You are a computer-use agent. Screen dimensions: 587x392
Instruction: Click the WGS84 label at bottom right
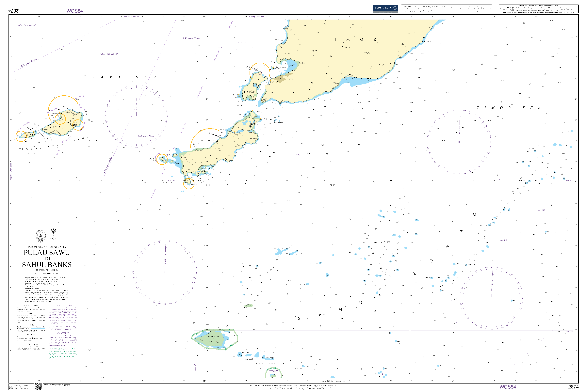[x=508, y=387]
